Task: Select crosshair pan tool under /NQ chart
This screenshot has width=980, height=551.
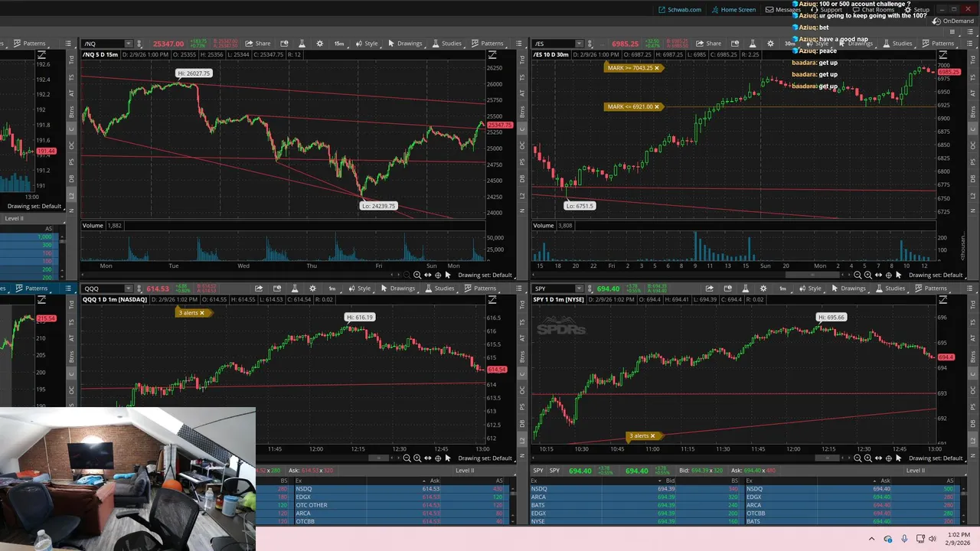Action: (x=438, y=275)
